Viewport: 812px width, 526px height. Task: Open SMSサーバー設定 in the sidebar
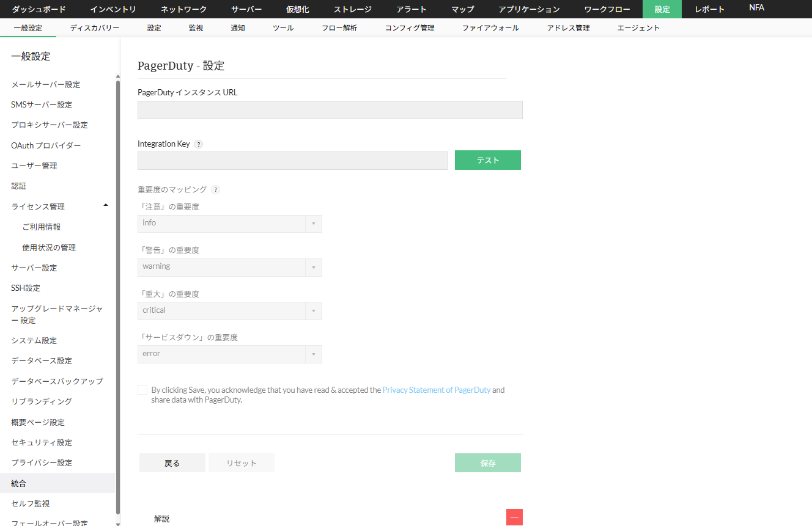(42, 104)
